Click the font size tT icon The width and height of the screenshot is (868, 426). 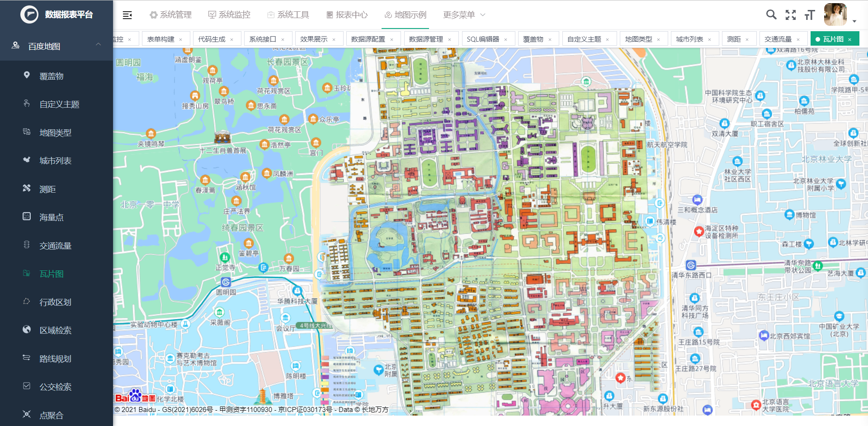click(810, 15)
